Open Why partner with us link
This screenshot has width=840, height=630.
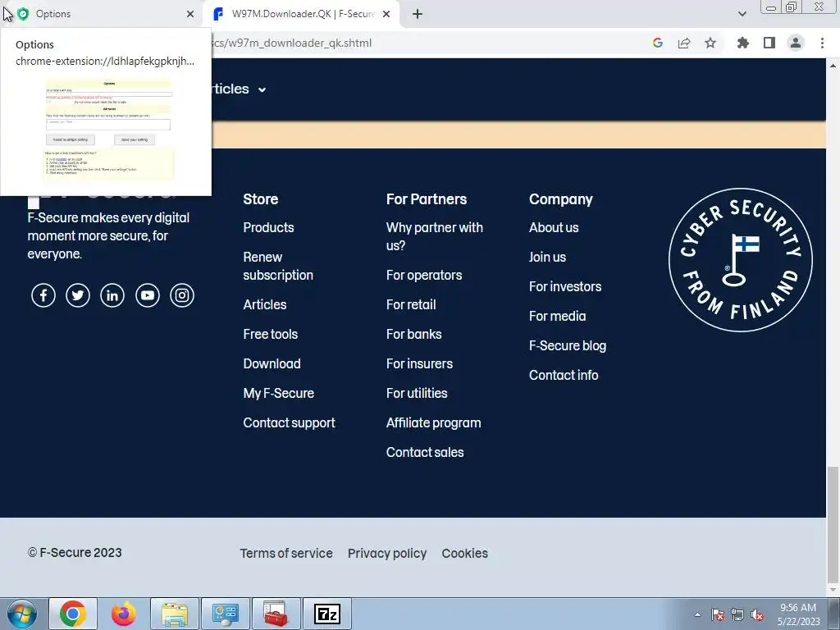coord(435,236)
